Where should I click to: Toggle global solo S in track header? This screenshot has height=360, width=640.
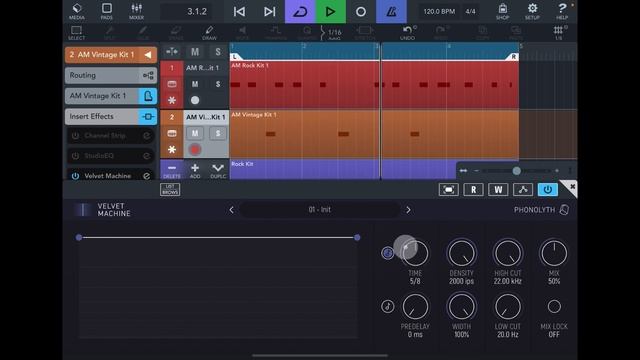coord(218,51)
